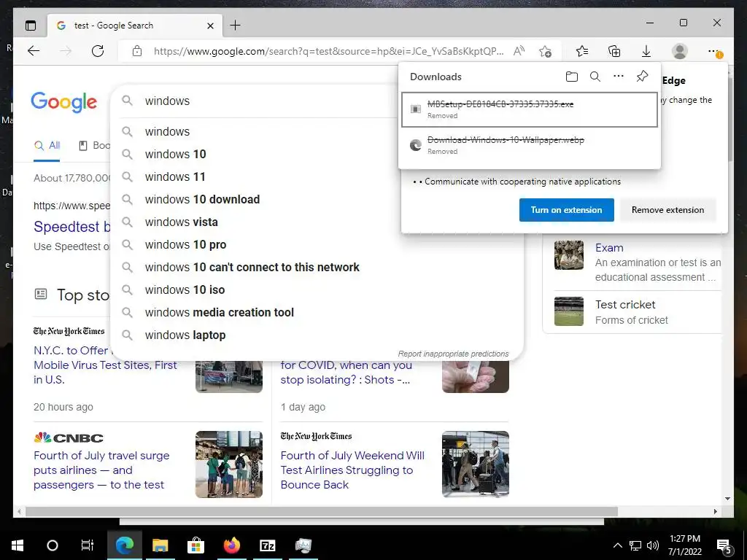
Task: Open the Favorites list icon
Action: coord(582,51)
